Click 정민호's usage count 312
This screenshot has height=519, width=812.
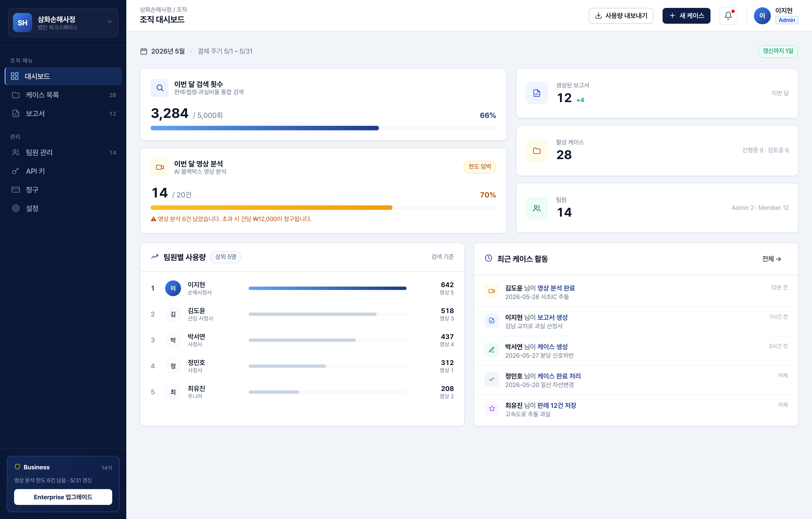(x=447, y=362)
